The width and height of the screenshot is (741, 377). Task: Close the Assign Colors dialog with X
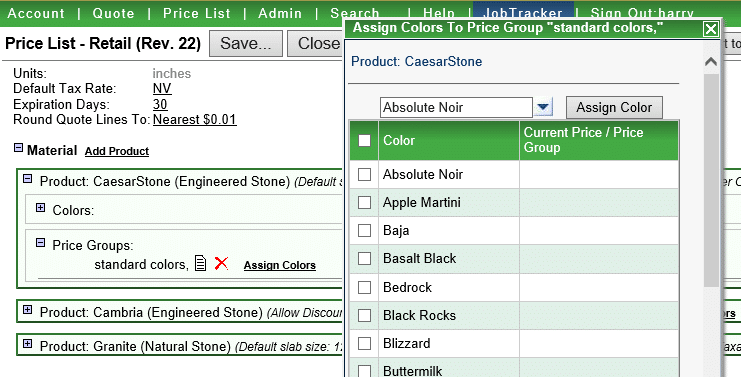click(710, 29)
